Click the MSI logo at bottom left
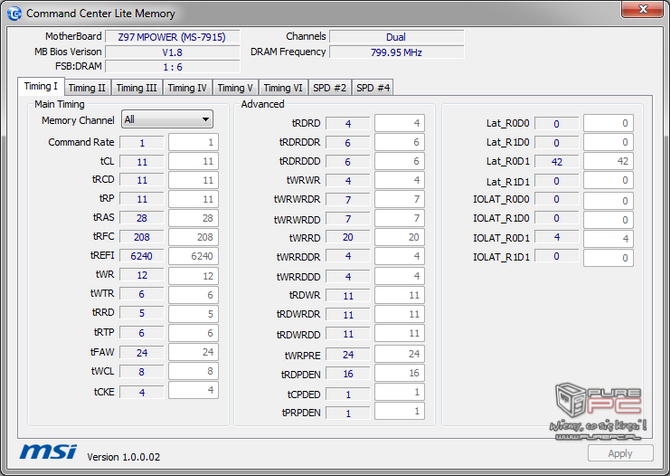Image resolution: width=670 pixels, height=476 pixels. click(44, 452)
